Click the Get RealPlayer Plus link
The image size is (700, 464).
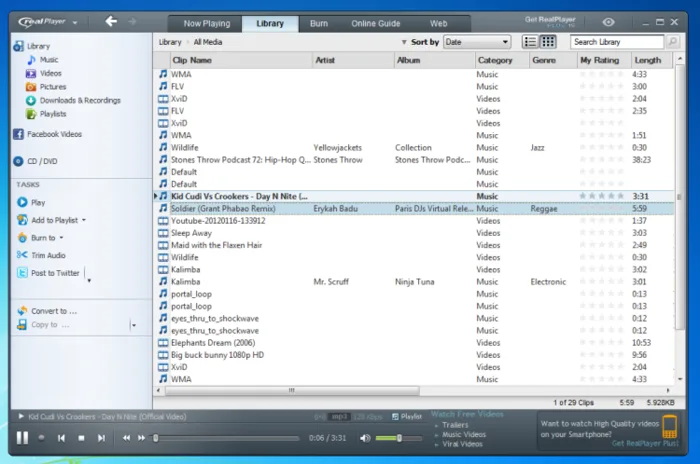point(645,443)
